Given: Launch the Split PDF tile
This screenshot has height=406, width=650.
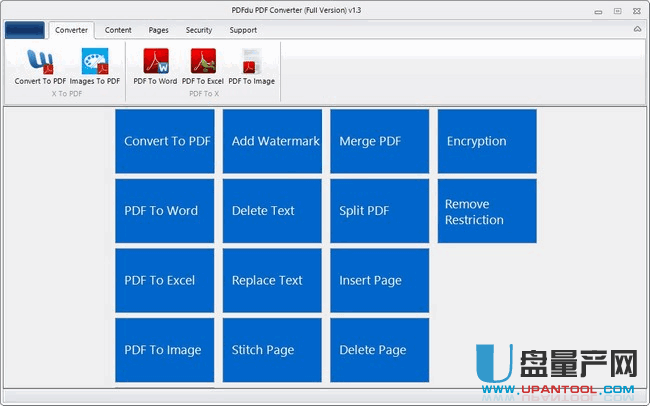Looking at the screenshot, I should tap(379, 211).
